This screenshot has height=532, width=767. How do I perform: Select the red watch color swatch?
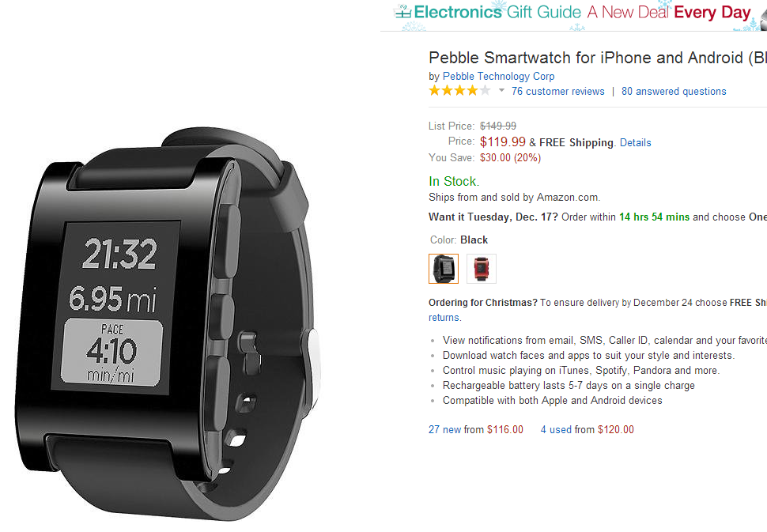pyautogui.click(x=482, y=269)
